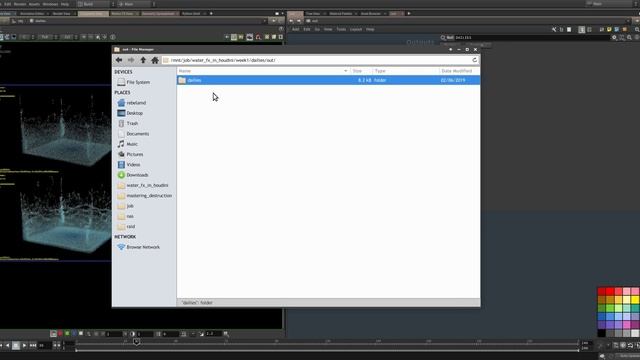Open water_fx_in_houdini bookmark

(142, 185)
